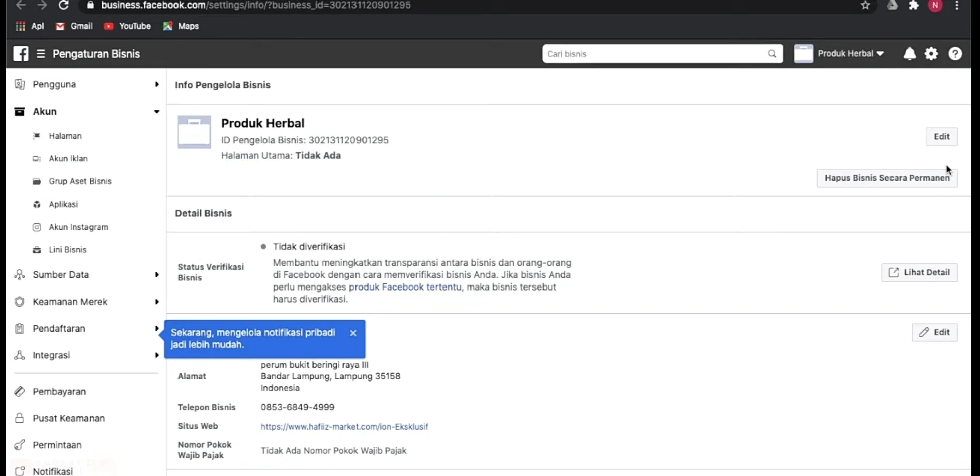
Task: Open the Lini Bisnis menu item
Action: click(68, 250)
